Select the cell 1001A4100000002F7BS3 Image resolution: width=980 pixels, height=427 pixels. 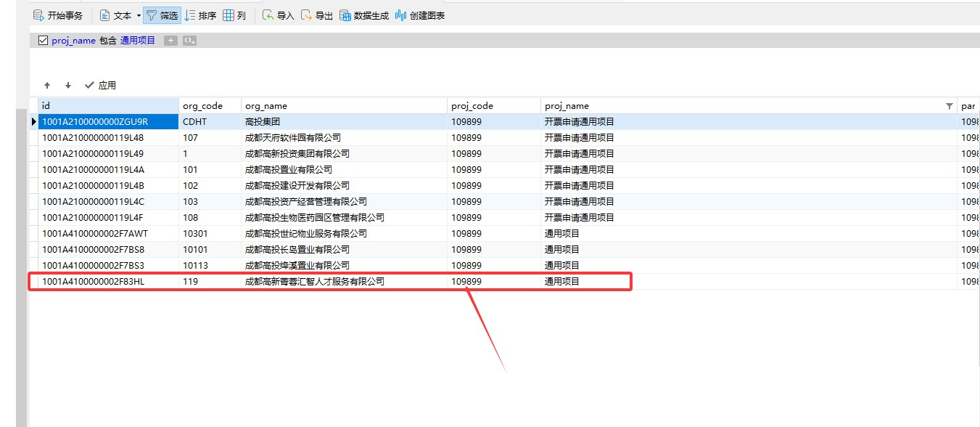108,265
